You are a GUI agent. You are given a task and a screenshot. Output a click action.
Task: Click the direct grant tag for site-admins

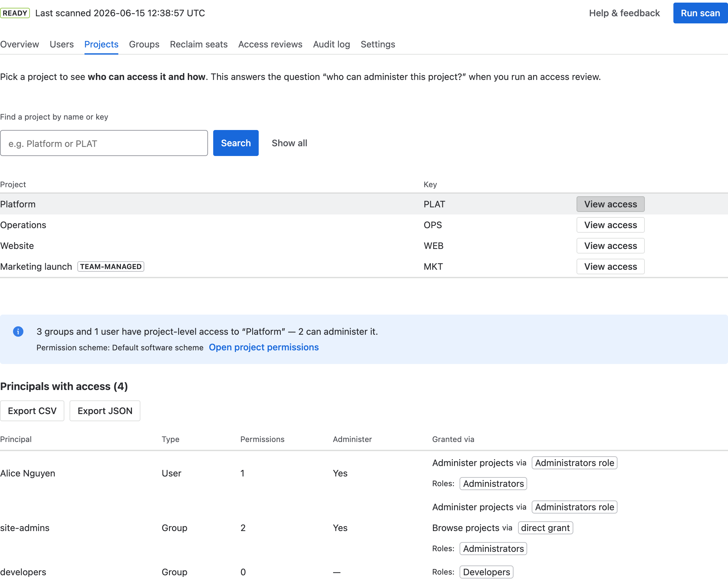point(545,528)
